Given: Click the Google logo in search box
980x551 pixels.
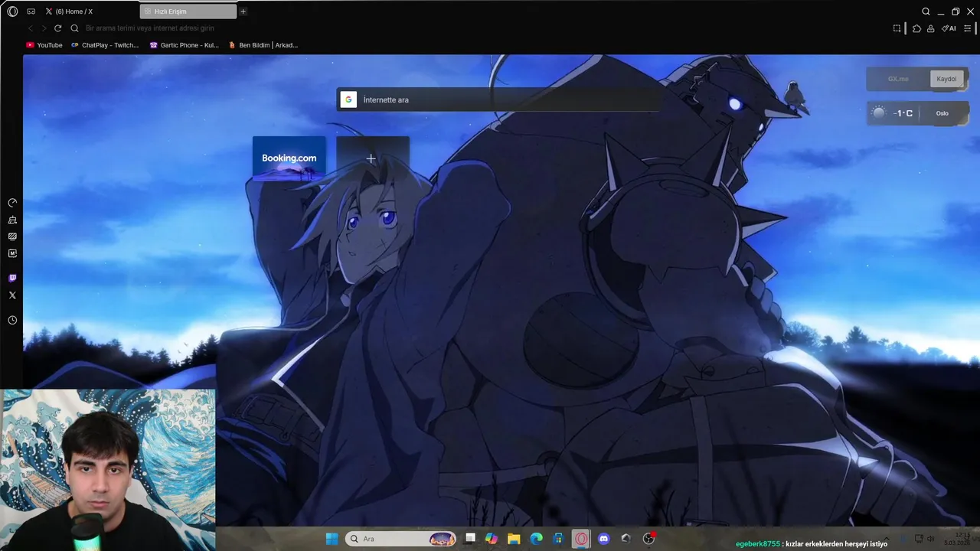Looking at the screenshot, I should point(348,99).
